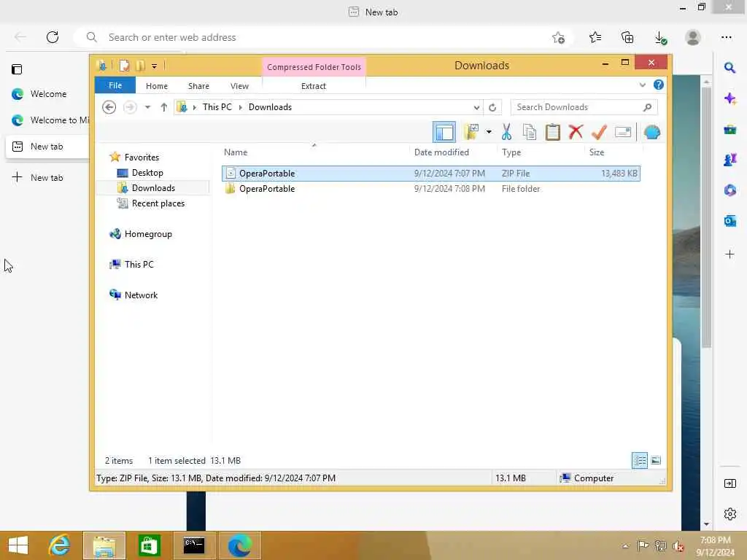Toggle the Edge vertical tabs pane icon
The height and width of the screenshot is (560, 747).
point(17,69)
